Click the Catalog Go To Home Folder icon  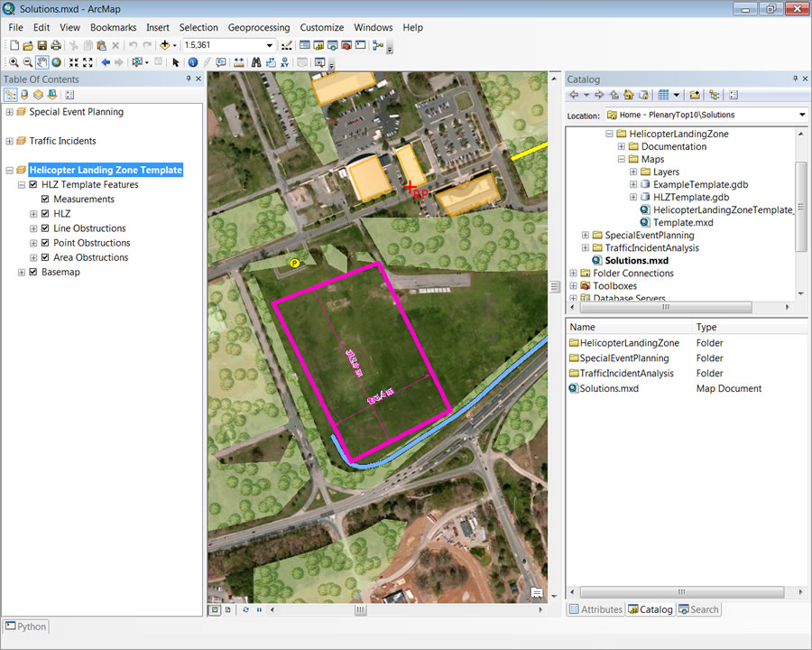pos(628,95)
